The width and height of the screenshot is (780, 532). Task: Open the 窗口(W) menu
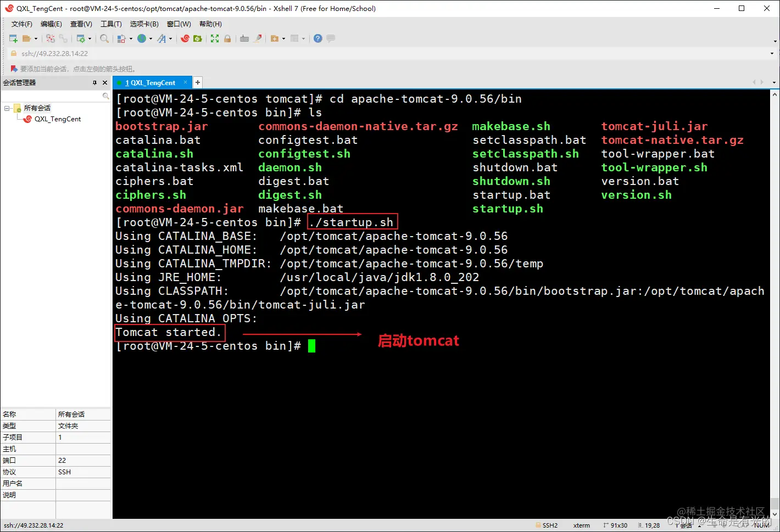point(179,24)
